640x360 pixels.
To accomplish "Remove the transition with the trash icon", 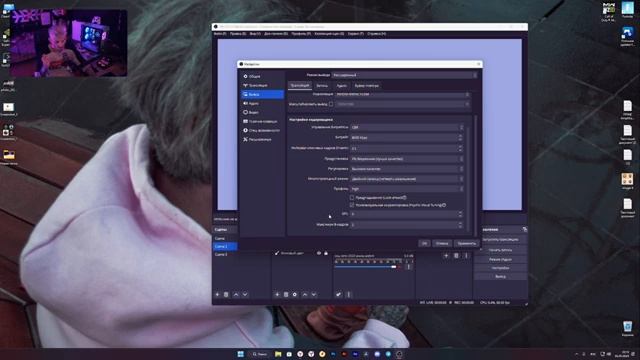I will (x=456, y=256).
